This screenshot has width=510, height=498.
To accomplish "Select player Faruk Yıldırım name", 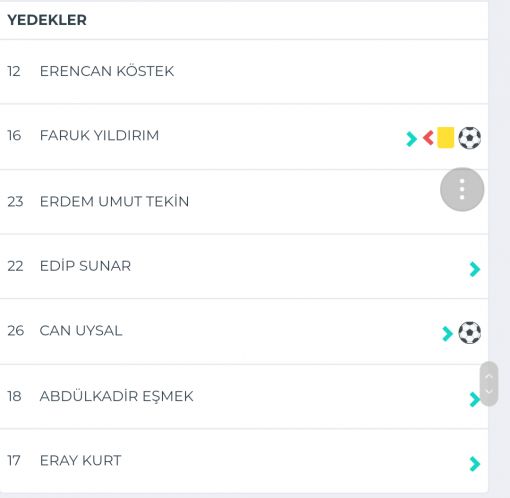I will (99, 136).
